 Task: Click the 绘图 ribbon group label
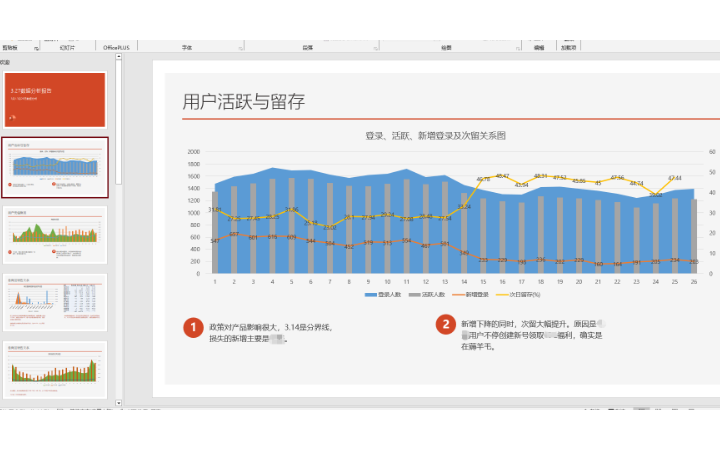446,48
